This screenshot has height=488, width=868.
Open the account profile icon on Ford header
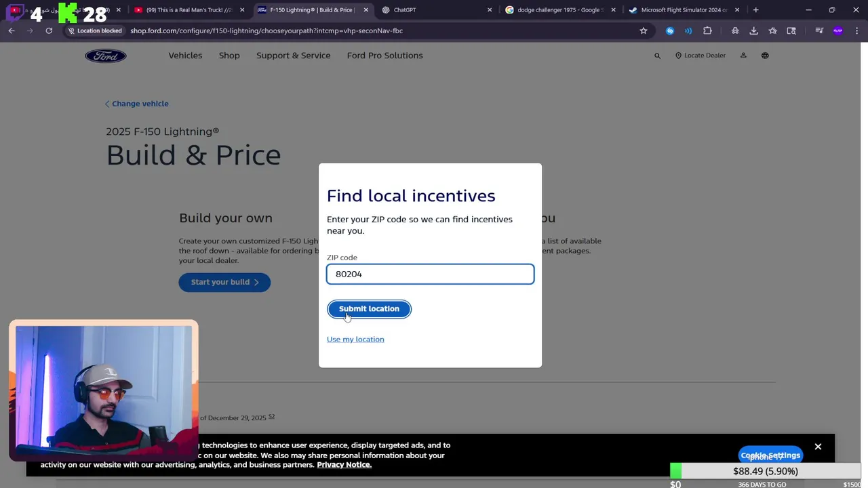point(743,56)
